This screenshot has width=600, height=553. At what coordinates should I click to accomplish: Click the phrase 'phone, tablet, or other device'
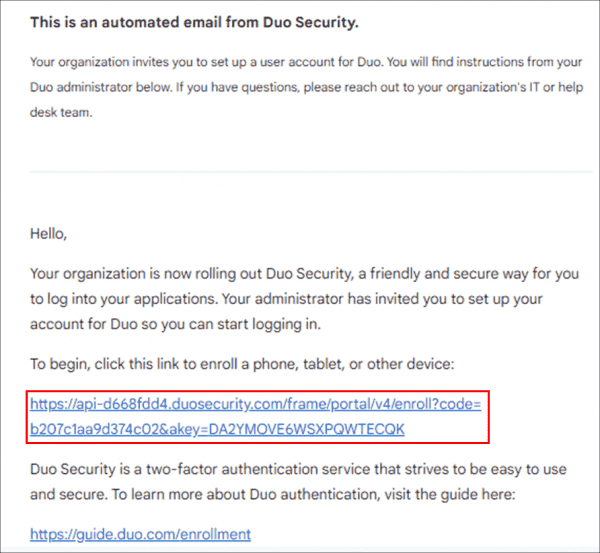click(354, 364)
